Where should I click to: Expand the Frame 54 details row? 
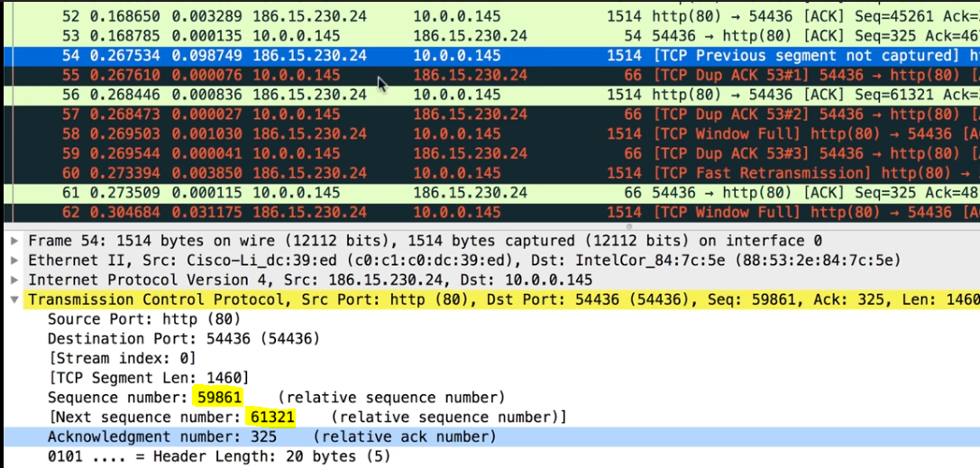click(x=14, y=241)
